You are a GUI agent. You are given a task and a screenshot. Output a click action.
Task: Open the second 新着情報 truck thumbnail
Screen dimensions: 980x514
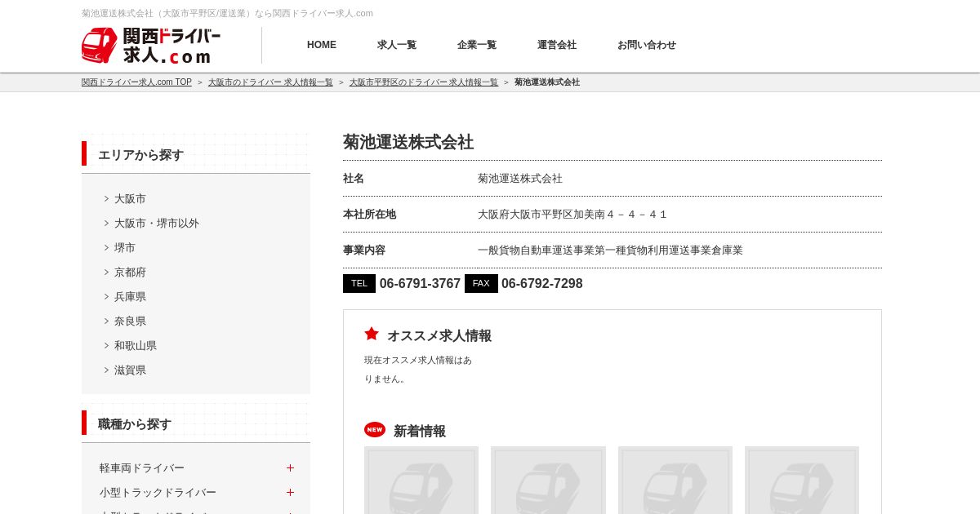548,481
